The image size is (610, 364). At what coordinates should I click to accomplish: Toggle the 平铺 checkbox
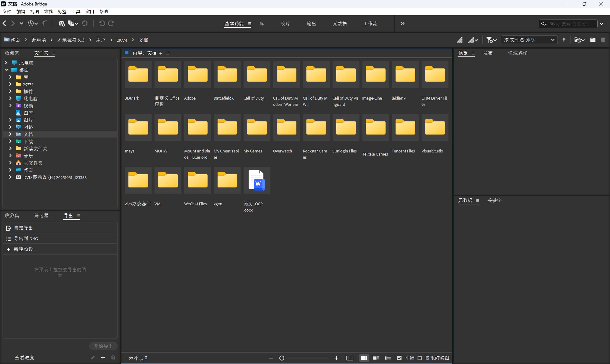(399, 358)
